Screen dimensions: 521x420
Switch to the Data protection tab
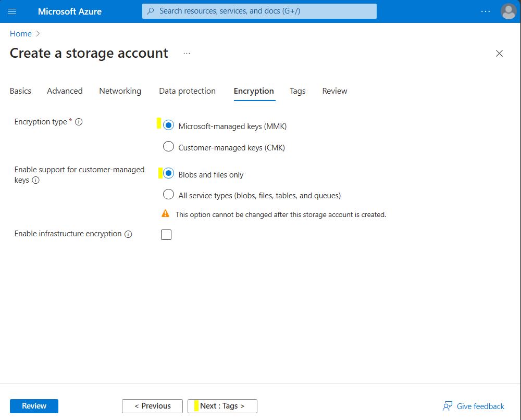187,91
